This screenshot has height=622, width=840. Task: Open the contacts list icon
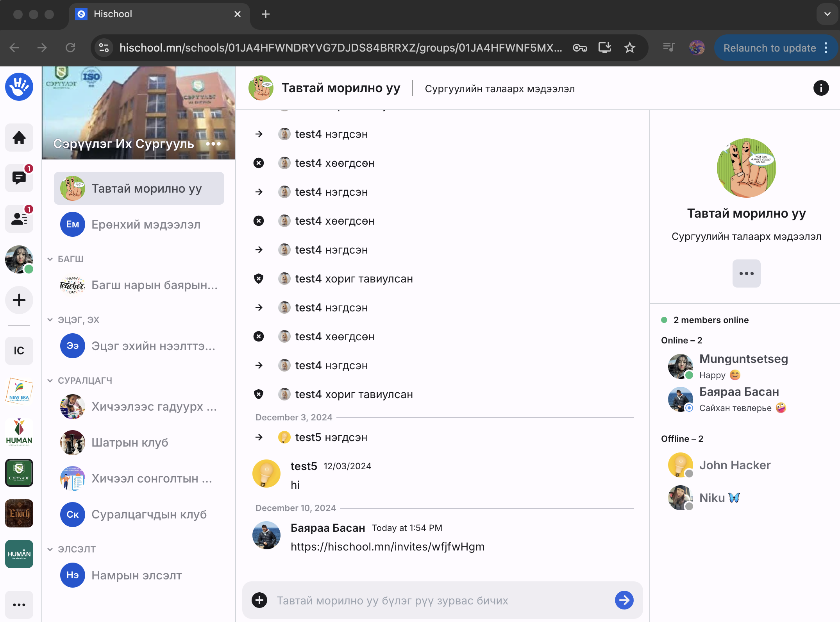pyautogui.click(x=19, y=219)
